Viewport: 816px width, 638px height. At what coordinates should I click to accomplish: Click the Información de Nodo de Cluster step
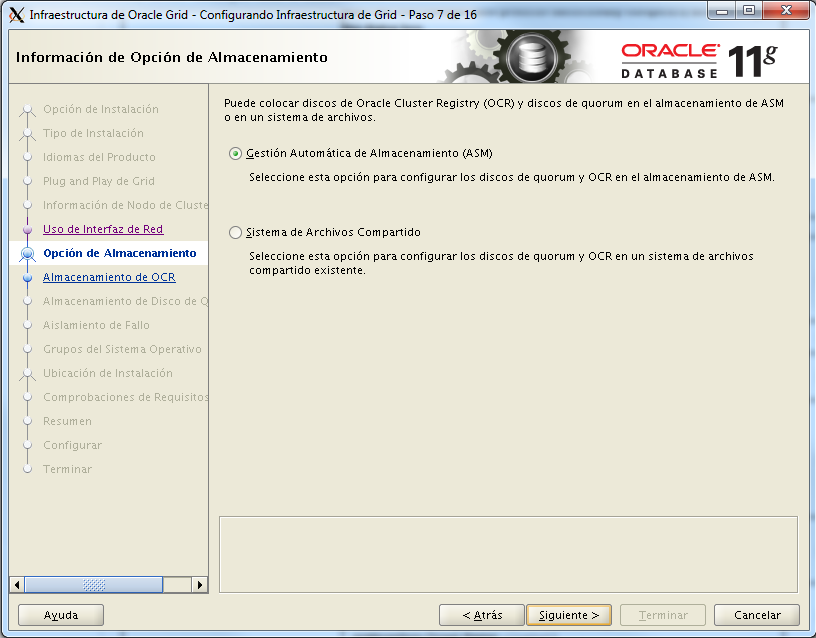point(125,205)
